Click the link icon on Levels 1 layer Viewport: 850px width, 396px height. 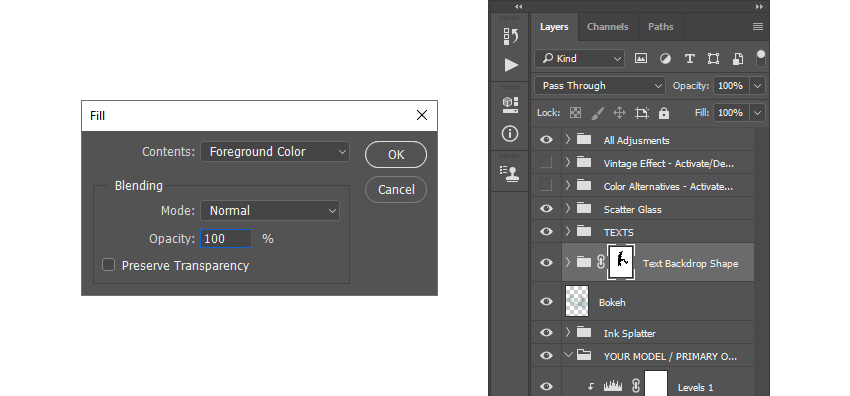(x=636, y=386)
